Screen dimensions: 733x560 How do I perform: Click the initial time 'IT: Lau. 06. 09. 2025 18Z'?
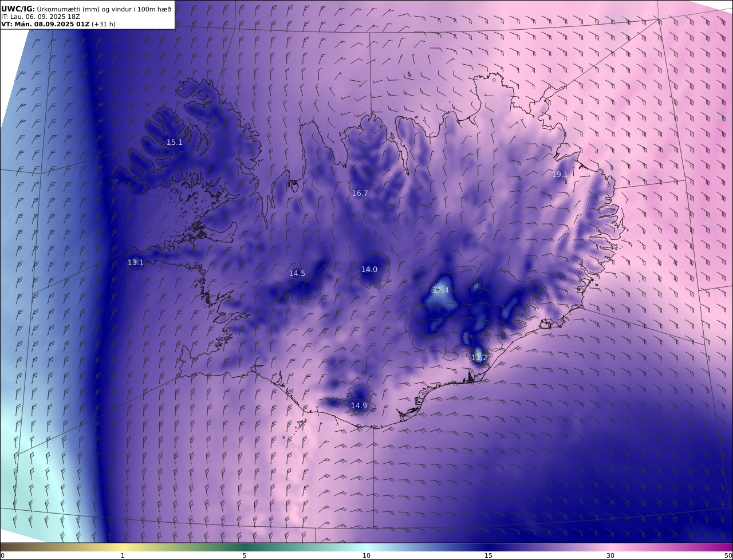click(x=40, y=17)
